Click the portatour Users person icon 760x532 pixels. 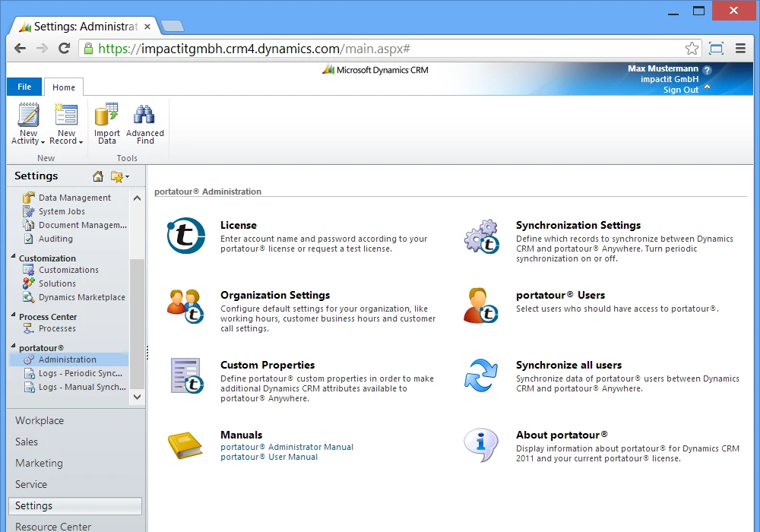[481, 306]
